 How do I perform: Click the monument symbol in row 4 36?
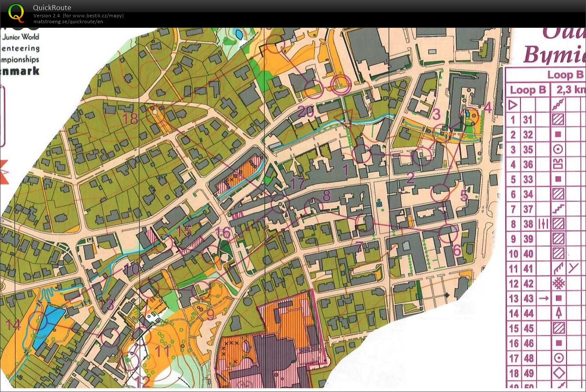click(558, 164)
